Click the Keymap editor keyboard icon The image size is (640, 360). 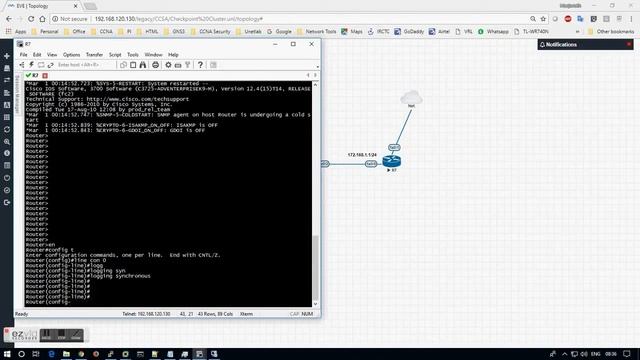[178, 65]
